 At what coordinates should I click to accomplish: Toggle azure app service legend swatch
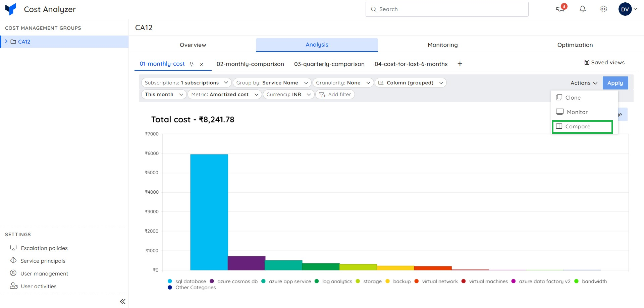point(263,281)
